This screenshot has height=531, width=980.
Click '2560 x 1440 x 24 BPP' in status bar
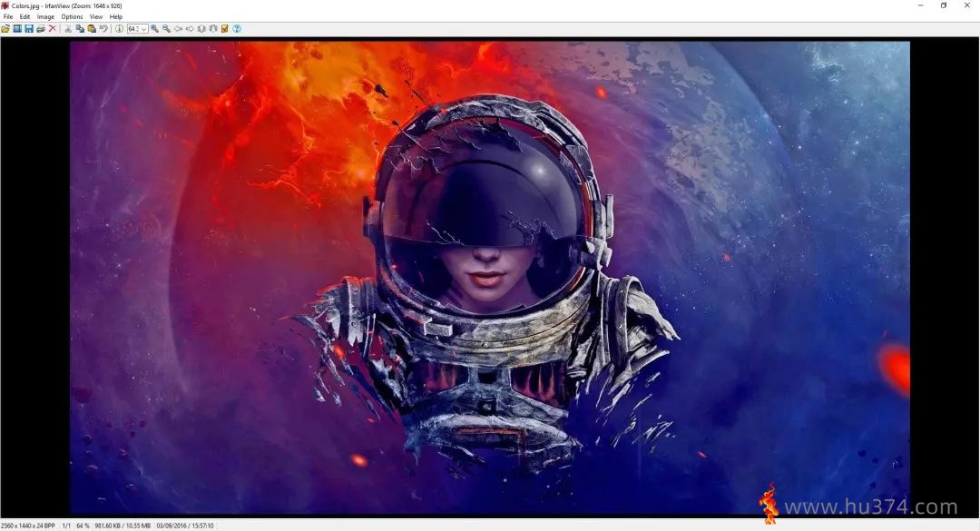coord(28,526)
